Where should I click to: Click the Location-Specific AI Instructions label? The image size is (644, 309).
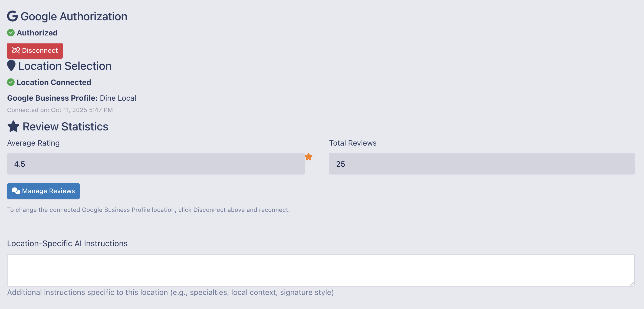[x=67, y=244]
